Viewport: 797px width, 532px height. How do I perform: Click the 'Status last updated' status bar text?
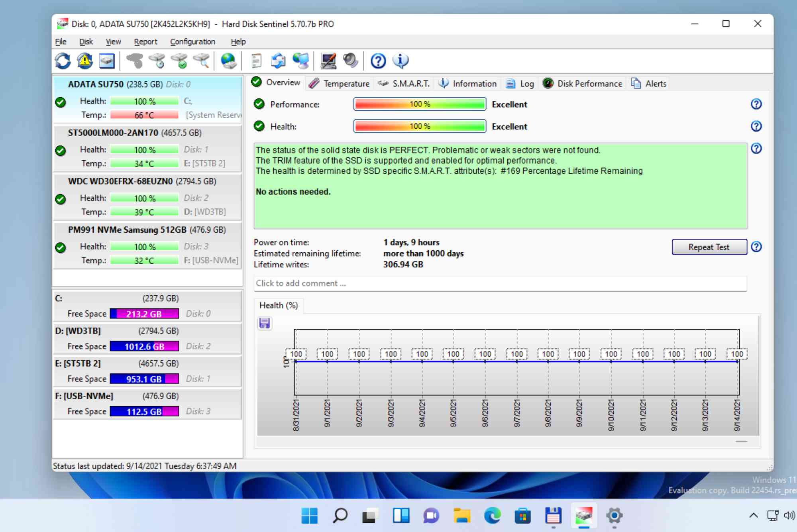point(145,466)
